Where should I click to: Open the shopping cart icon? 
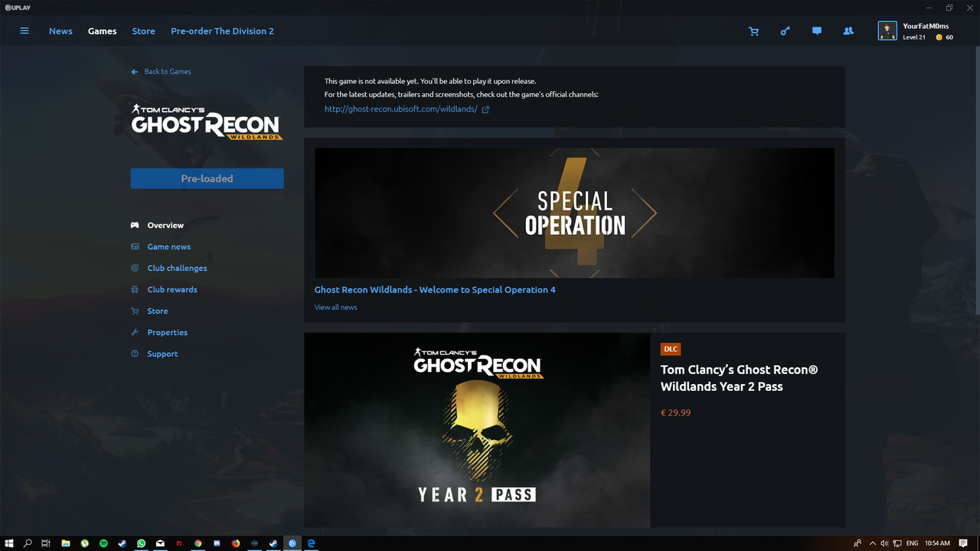pyautogui.click(x=754, y=31)
